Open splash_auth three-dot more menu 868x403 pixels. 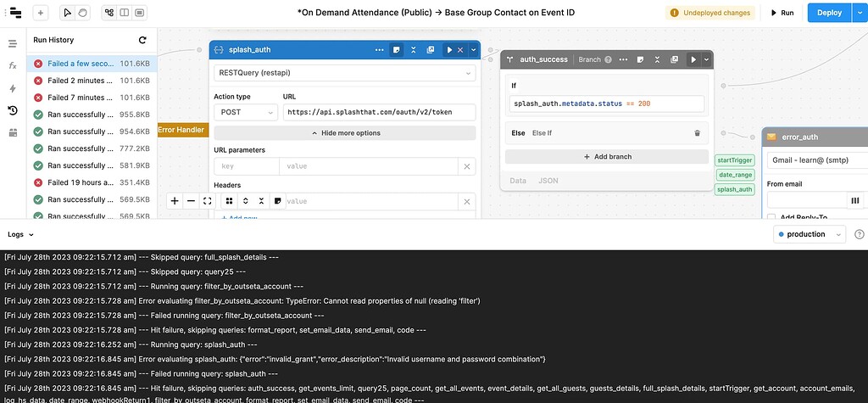tap(379, 50)
